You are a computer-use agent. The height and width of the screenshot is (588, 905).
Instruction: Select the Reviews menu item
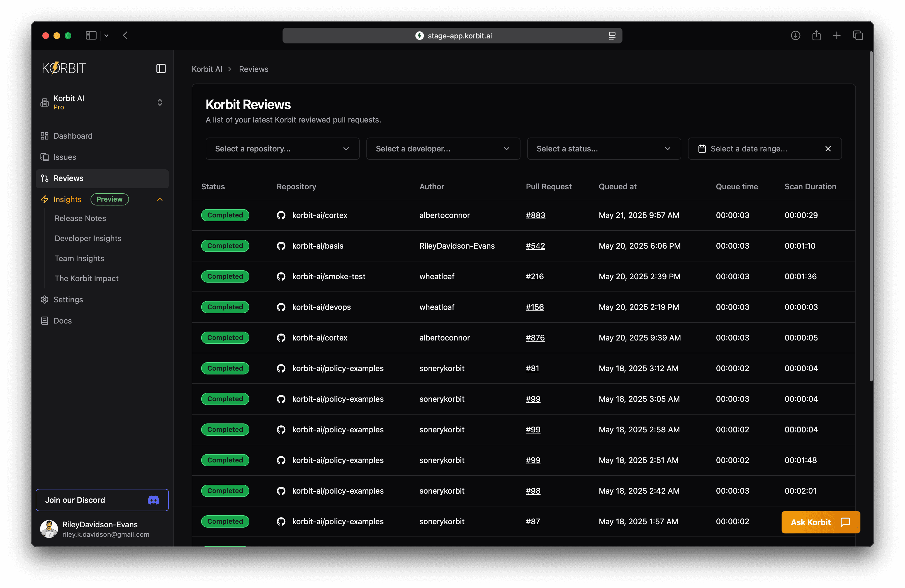[x=102, y=178]
